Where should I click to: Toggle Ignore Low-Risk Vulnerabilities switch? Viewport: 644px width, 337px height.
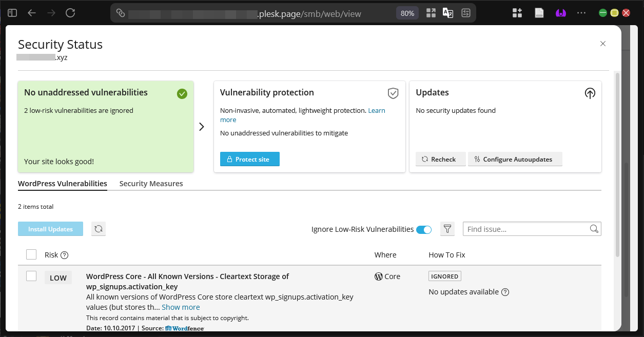pos(424,229)
